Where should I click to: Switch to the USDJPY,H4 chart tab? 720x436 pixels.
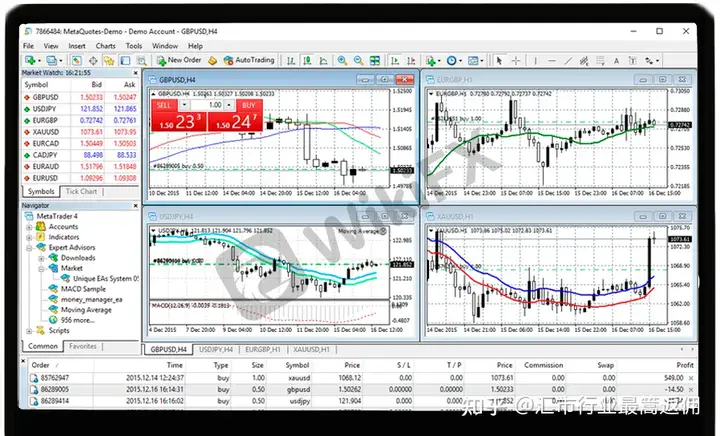pyautogui.click(x=216, y=350)
